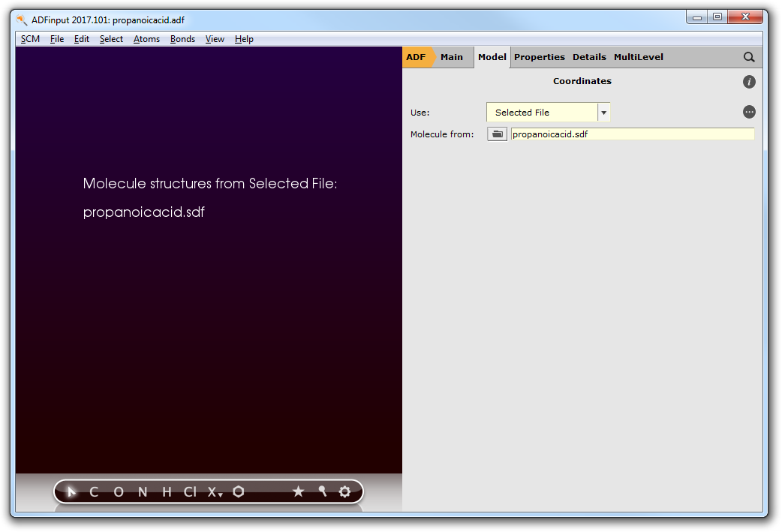
Task: Open the View menu
Action: 215,39
